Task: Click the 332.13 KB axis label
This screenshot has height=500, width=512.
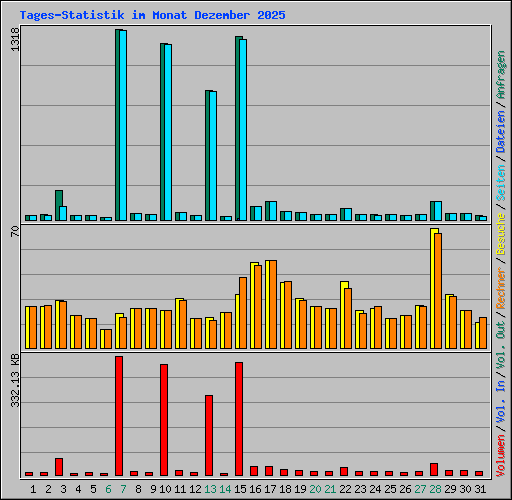Action: [x=15, y=381]
